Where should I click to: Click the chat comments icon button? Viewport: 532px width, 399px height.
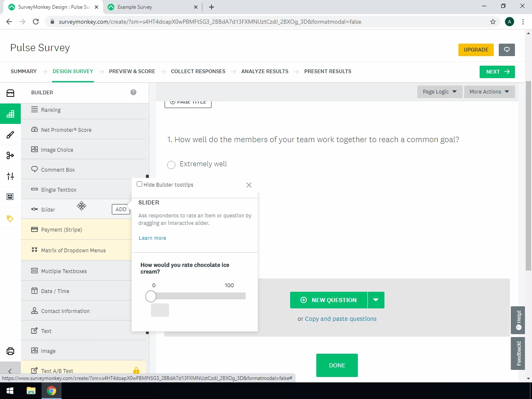(x=507, y=49)
